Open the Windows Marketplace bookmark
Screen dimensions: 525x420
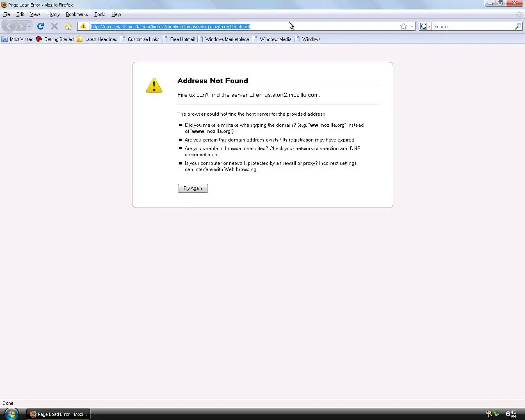(x=223, y=39)
